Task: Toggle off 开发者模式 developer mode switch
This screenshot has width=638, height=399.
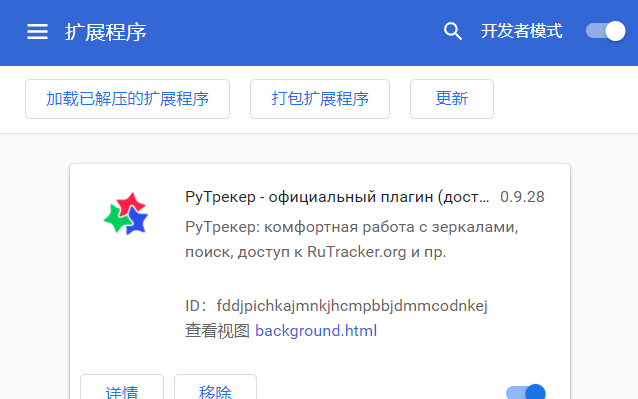Action: 605,31
